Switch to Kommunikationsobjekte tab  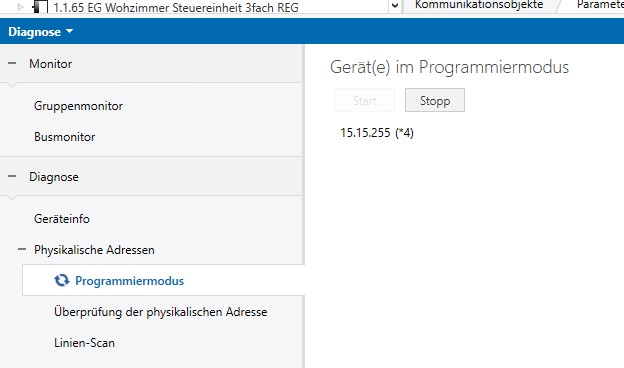click(479, 5)
